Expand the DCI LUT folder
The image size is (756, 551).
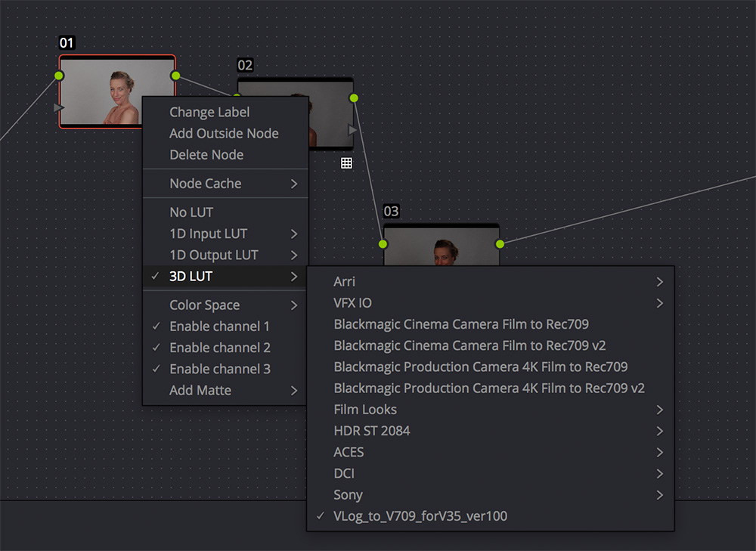(491, 473)
